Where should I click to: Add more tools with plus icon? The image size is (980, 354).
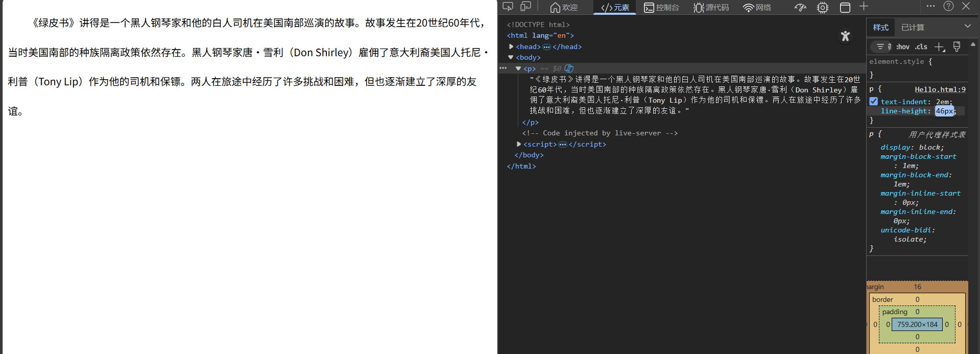point(864,6)
